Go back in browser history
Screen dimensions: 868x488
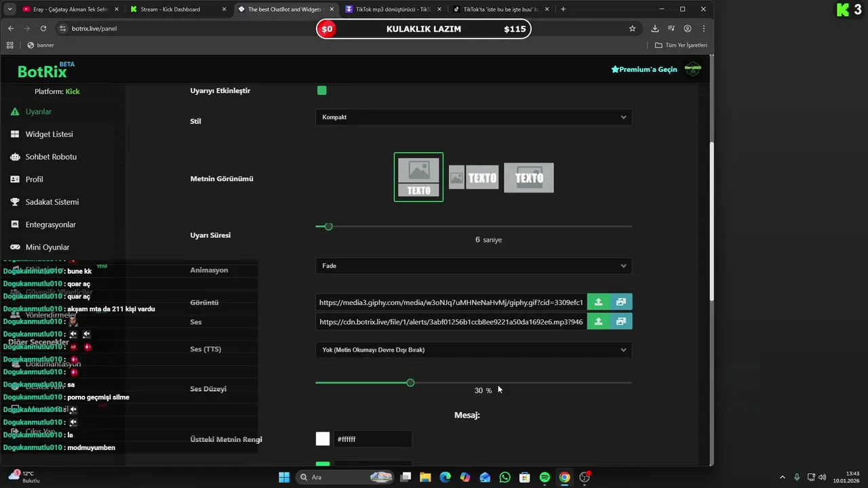[x=11, y=28]
